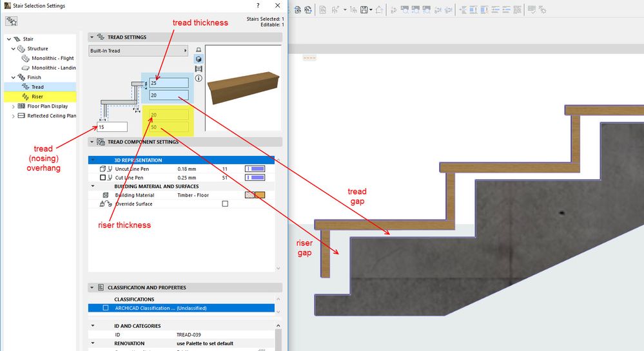Collapse the Stair tree node
Screen dimensions: 644x351
(8, 39)
